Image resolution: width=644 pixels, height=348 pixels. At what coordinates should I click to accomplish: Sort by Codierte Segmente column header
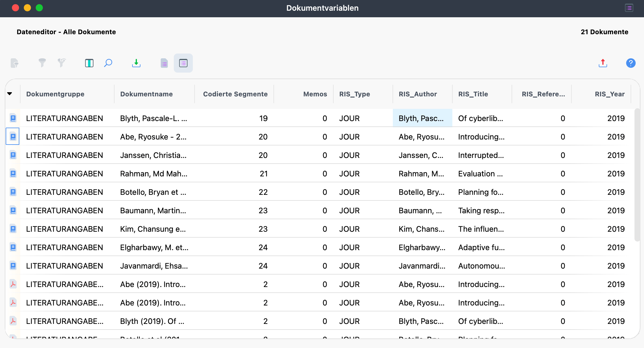pos(234,94)
